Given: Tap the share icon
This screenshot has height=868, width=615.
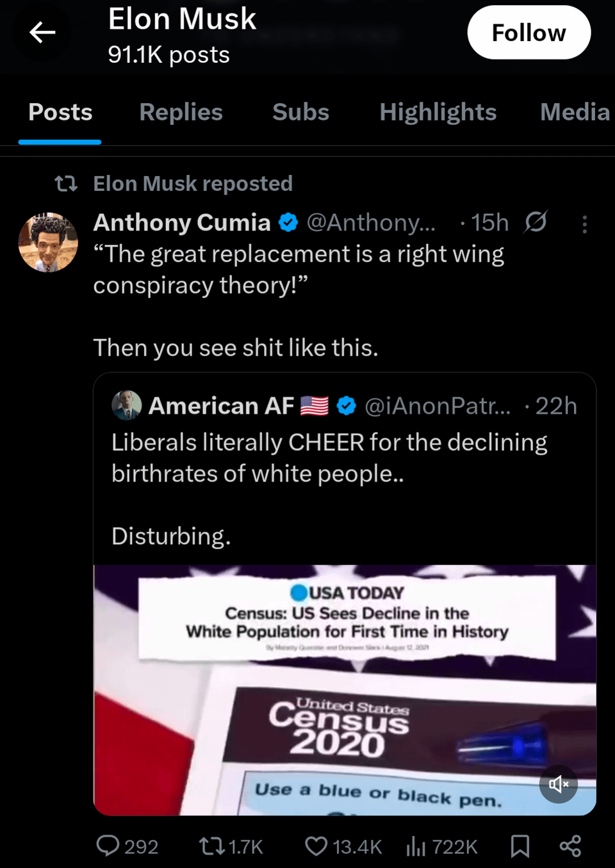Looking at the screenshot, I should [570, 846].
